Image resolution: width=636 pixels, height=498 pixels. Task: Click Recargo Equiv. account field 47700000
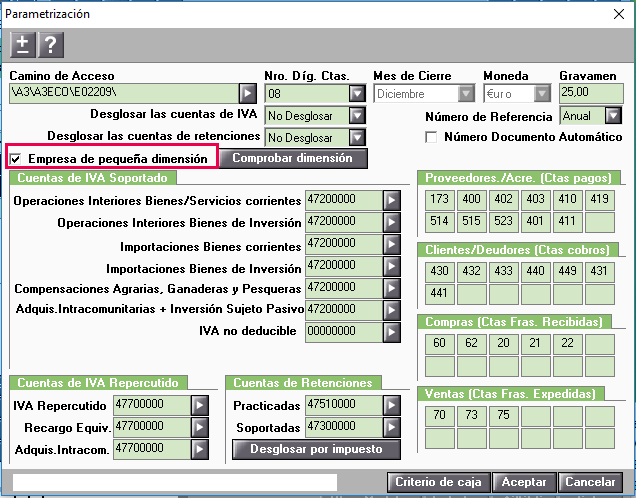[x=152, y=427]
